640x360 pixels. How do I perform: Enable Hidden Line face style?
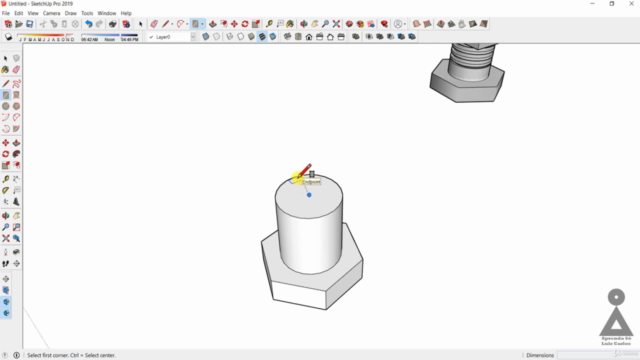point(240,37)
